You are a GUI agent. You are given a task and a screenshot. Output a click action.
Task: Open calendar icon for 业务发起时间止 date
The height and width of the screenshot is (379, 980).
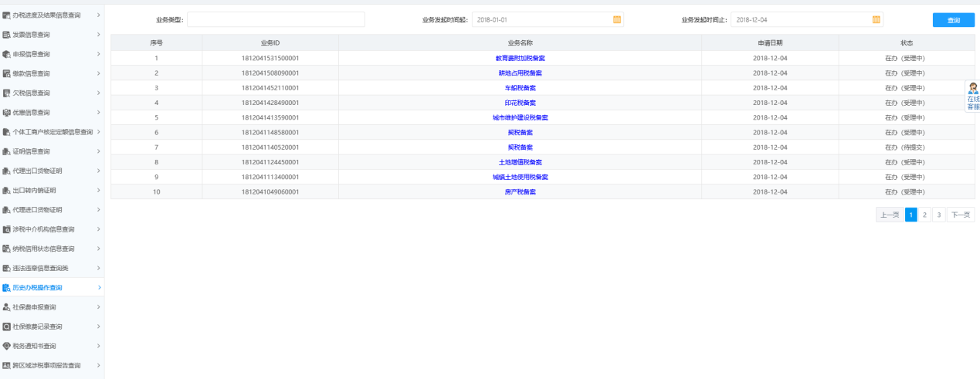point(876,19)
